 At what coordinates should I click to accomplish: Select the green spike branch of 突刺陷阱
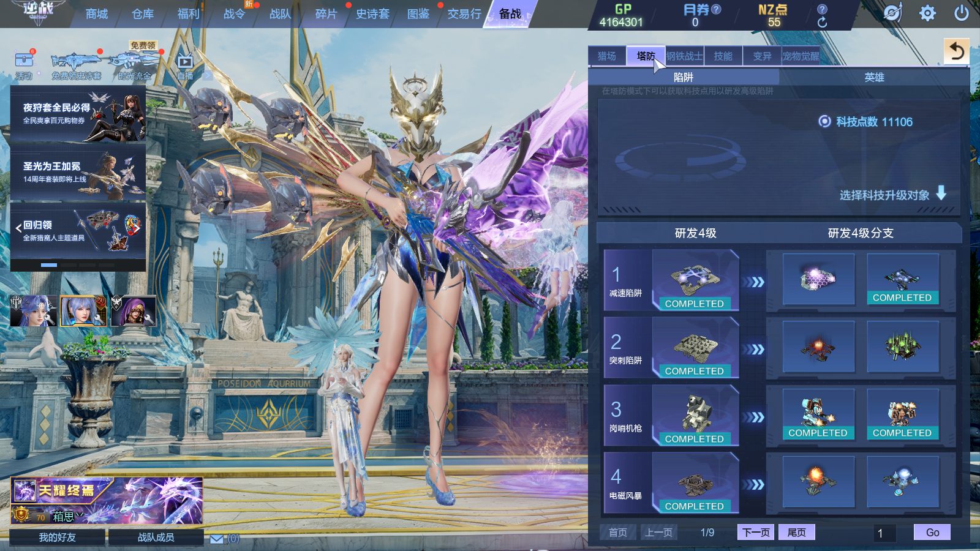coord(903,347)
